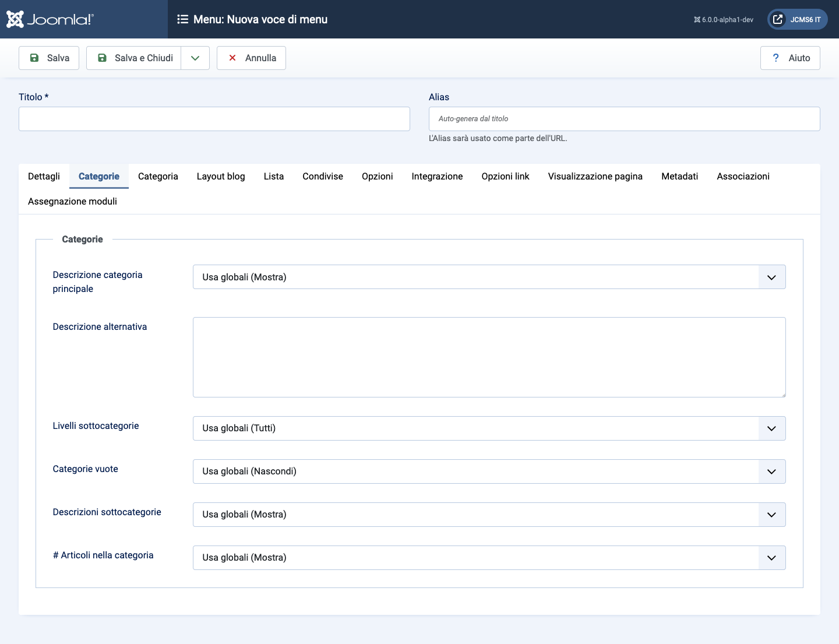The height and width of the screenshot is (644, 839).
Task: Go to the Assegnazione moduli tab
Action: pos(72,201)
